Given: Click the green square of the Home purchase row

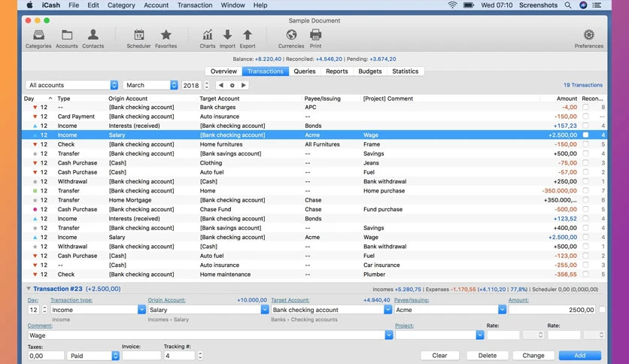Looking at the screenshot, I should point(35,191).
